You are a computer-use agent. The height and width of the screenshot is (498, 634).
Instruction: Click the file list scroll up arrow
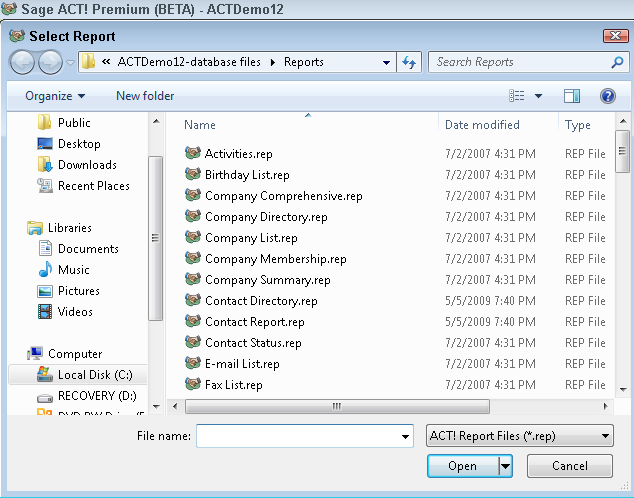tap(623, 121)
